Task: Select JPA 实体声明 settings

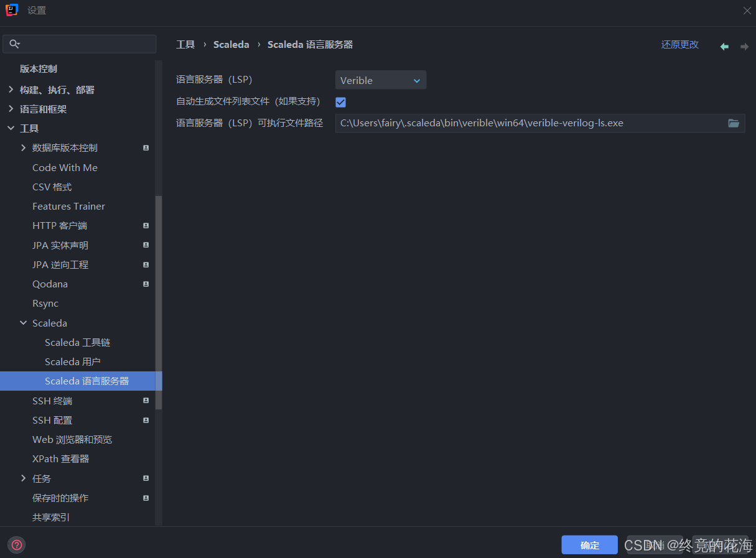Action: tap(60, 245)
